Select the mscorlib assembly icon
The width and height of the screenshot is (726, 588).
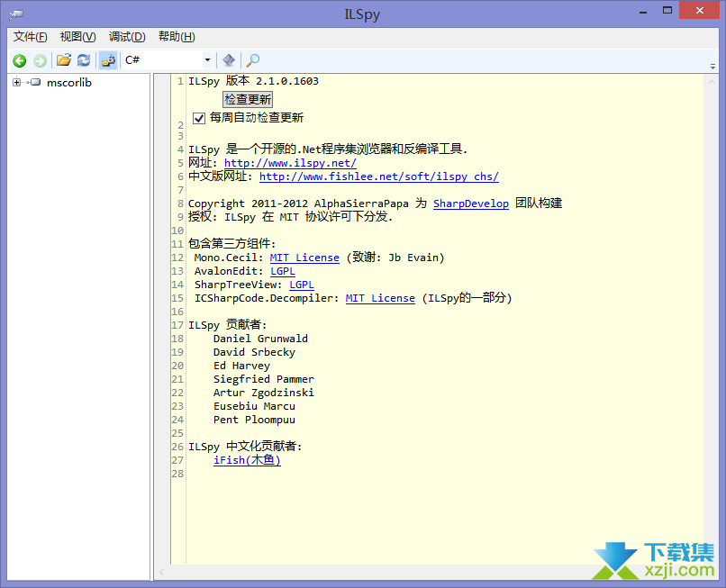click(x=35, y=83)
